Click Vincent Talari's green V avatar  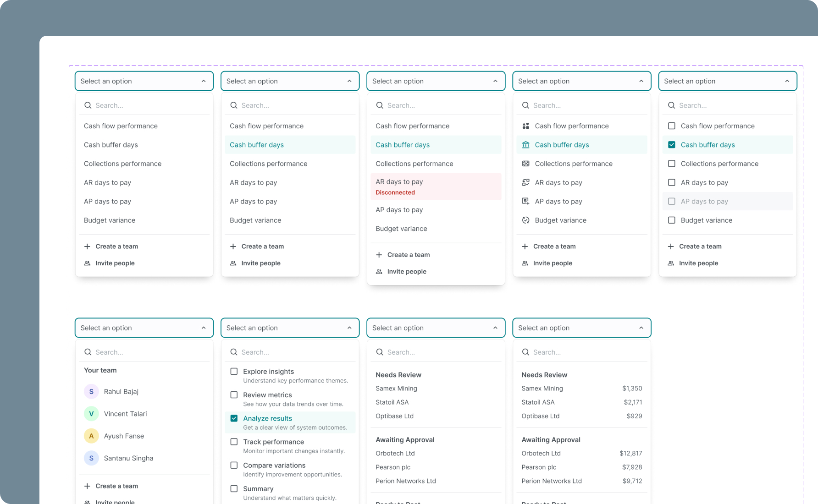pyautogui.click(x=91, y=414)
